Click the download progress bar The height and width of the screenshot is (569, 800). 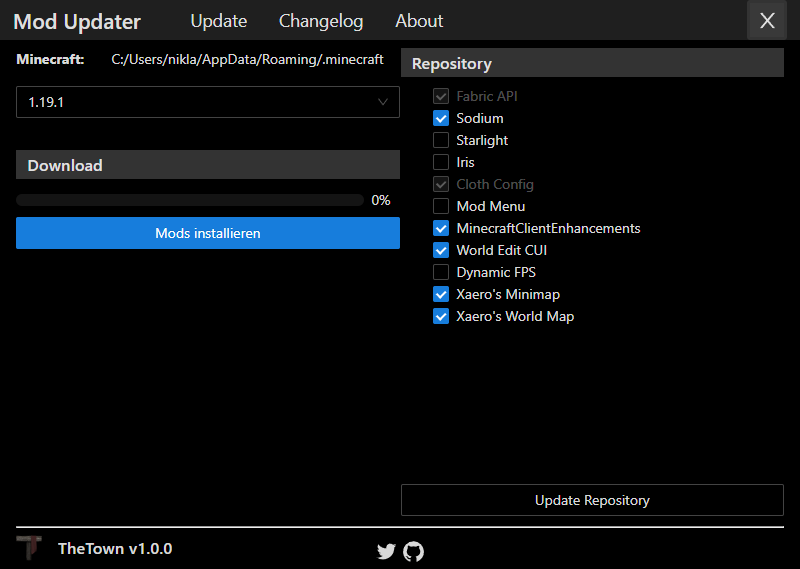coord(190,200)
